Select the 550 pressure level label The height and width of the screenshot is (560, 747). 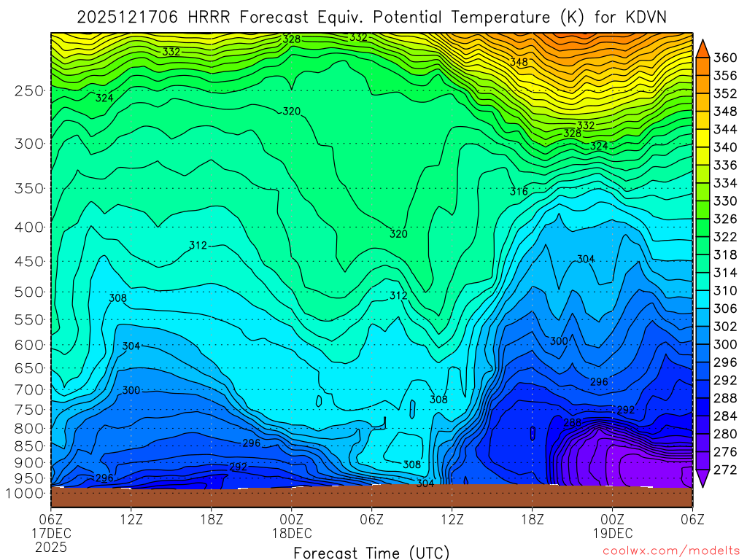[29, 320]
